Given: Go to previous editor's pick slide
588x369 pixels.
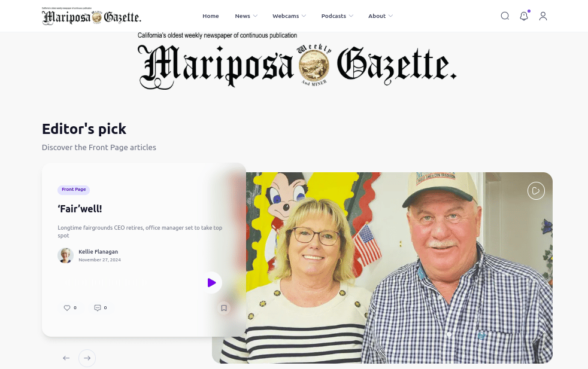Looking at the screenshot, I should coord(66,358).
